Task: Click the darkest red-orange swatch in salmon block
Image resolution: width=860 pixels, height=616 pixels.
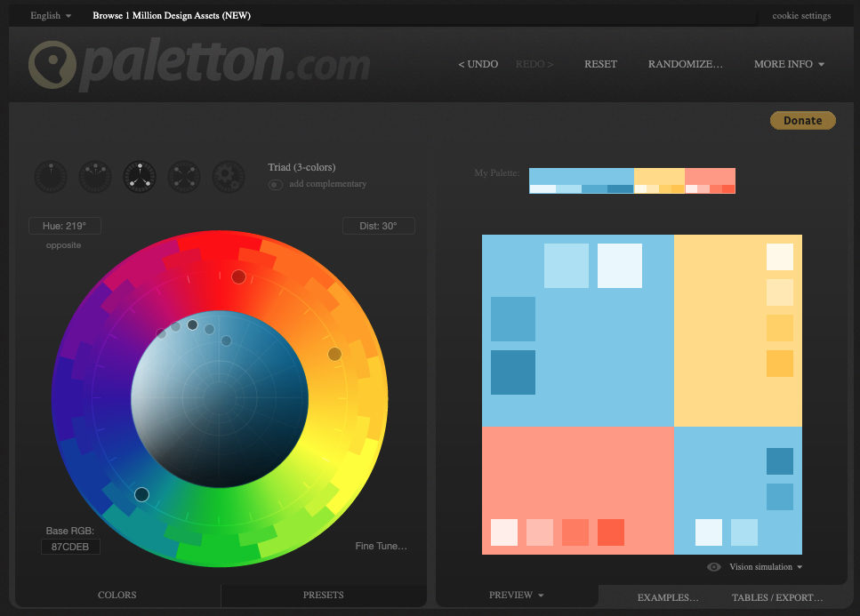Action: point(611,532)
